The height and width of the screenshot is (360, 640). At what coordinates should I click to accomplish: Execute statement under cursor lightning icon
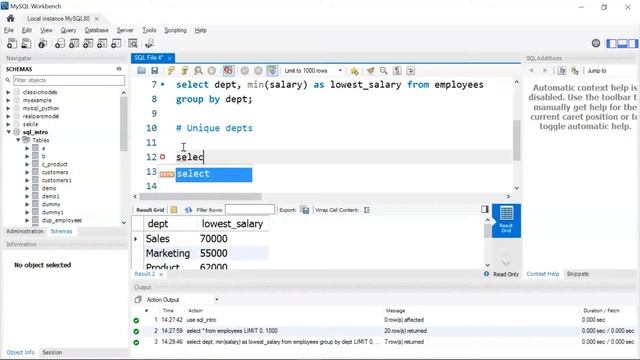pos(184,71)
